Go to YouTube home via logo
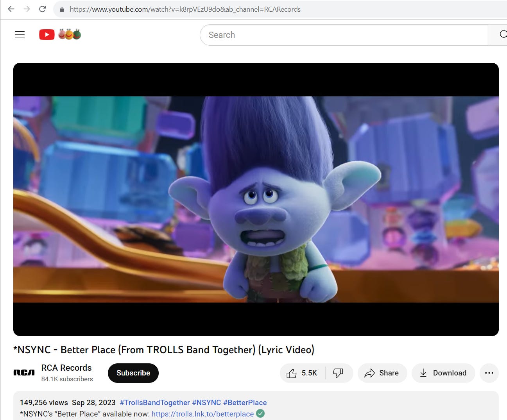The height and width of the screenshot is (420, 507). pyautogui.click(x=60, y=35)
